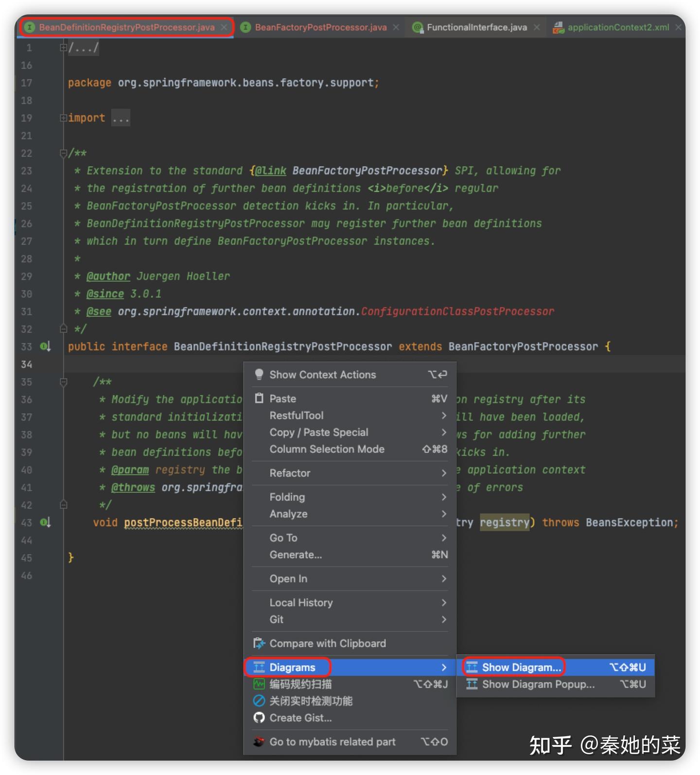Click the Show Diagram Popup icon

tap(472, 684)
